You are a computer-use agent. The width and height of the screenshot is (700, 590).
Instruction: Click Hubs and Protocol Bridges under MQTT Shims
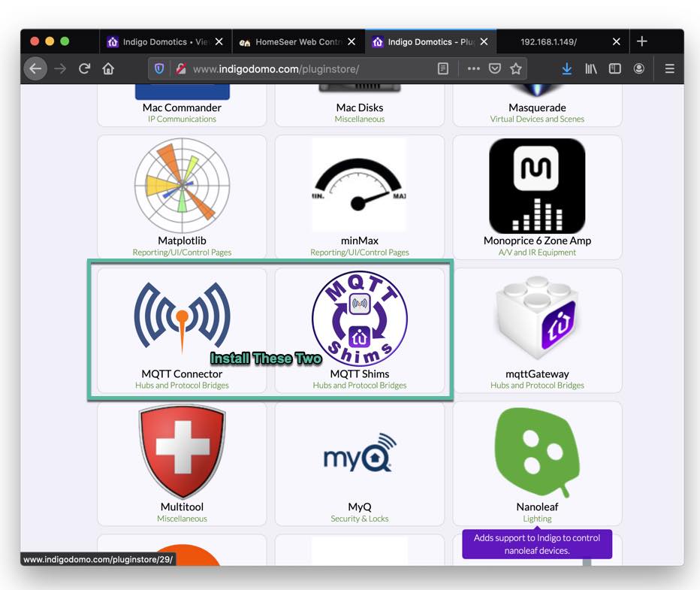(x=359, y=386)
